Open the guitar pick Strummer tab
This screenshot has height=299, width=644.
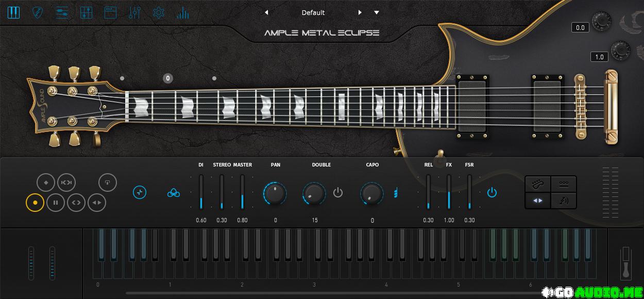coord(38,12)
